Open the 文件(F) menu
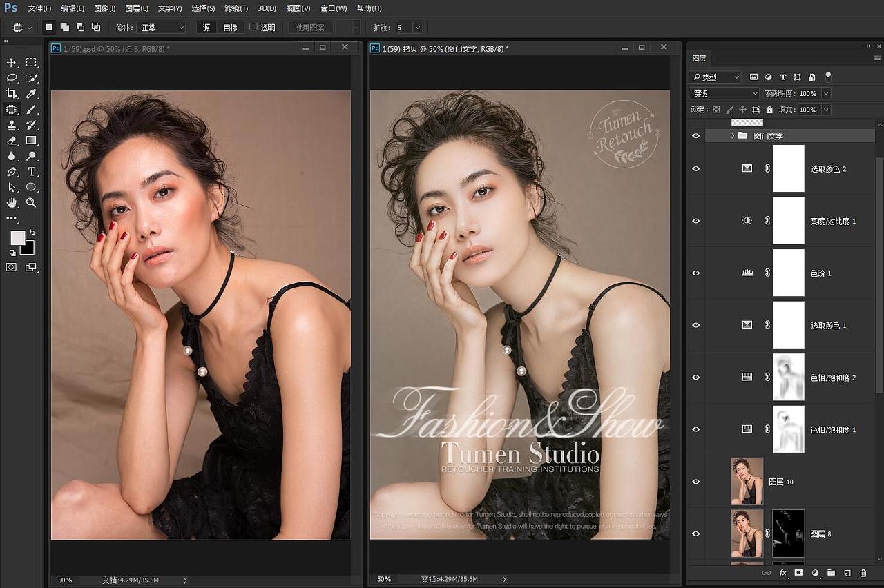Screen dimensions: 884x588 pyautogui.click(x=39, y=8)
